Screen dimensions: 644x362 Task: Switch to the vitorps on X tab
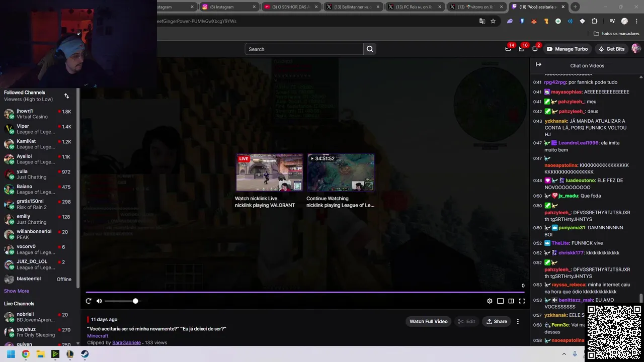tap(477, 7)
